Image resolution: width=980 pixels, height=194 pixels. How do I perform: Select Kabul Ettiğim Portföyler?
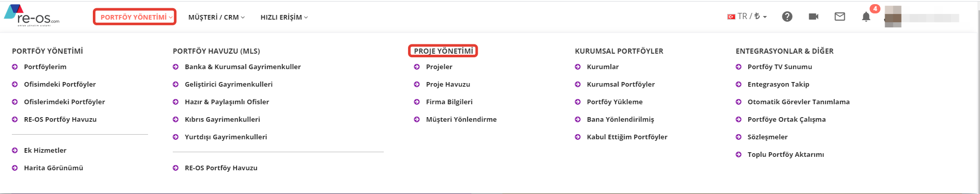pyautogui.click(x=627, y=137)
